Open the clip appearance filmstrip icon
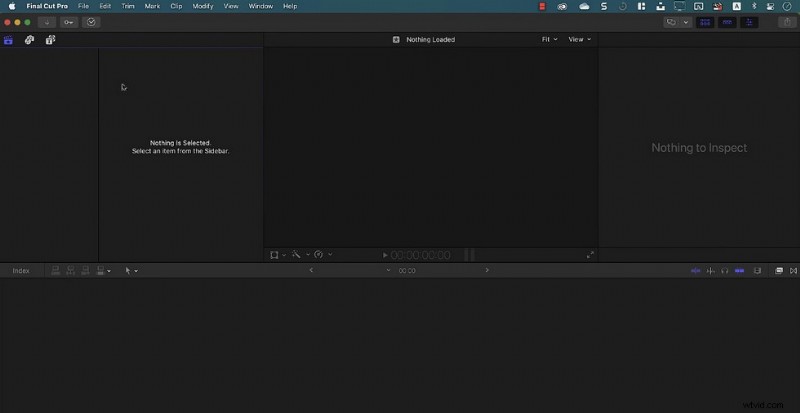This screenshot has height=413, width=800. (757, 271)
